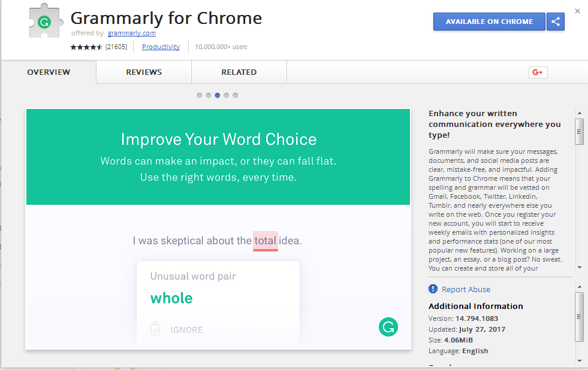Click the (21605) ratings count
Image resolution: width=588 pixels, height=370 pixels.
(x=116, y=47)
